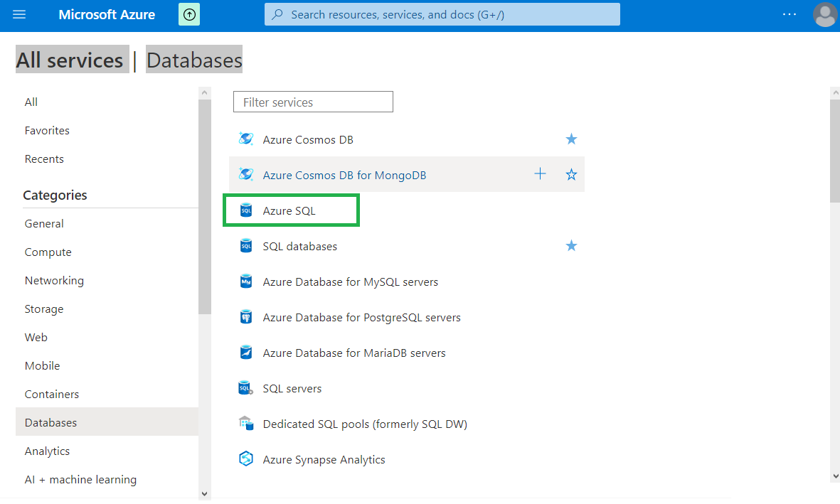Select the Networking category
The image size is (840, 504).
[54, 280]
